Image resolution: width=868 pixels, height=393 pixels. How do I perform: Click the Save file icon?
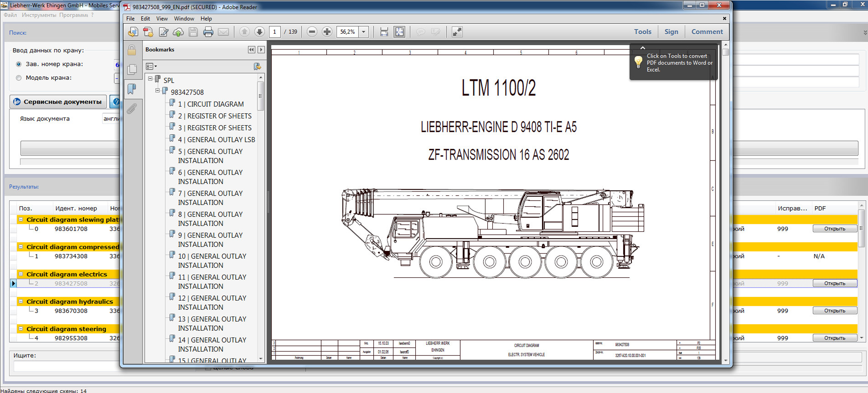pyautogui.click(x=193, y=32)
